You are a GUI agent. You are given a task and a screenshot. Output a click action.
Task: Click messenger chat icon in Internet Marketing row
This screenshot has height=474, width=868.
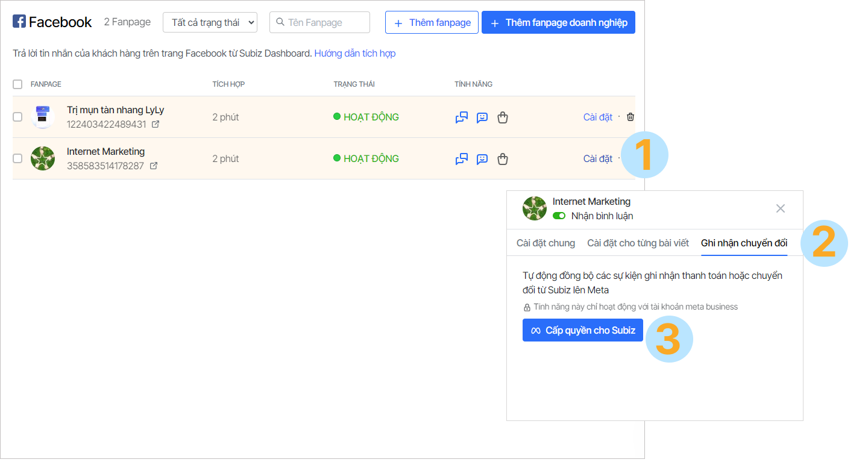pyautogui.click(x=462, y=159)
